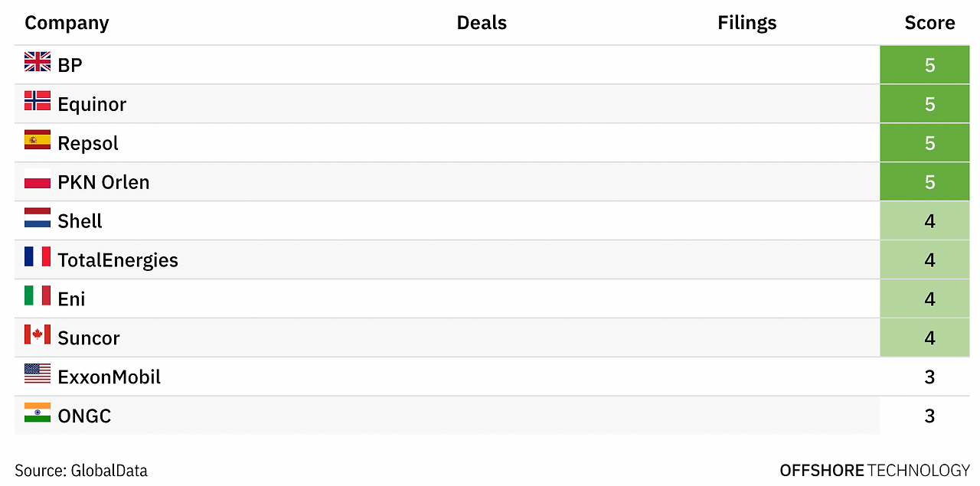Click the Spain flag beside Repsol
980x486 pixels.
click(x=38, y=140)
